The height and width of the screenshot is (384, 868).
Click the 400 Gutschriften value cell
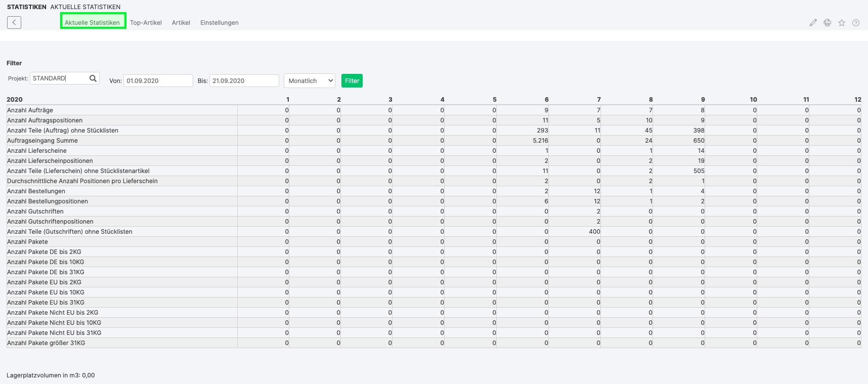594,232
